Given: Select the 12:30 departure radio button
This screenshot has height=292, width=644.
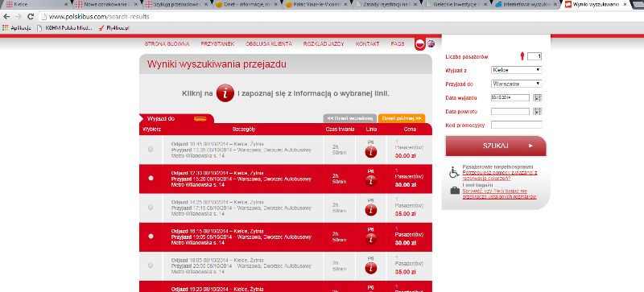Looking at the screenshot, I should coord(151,178).
